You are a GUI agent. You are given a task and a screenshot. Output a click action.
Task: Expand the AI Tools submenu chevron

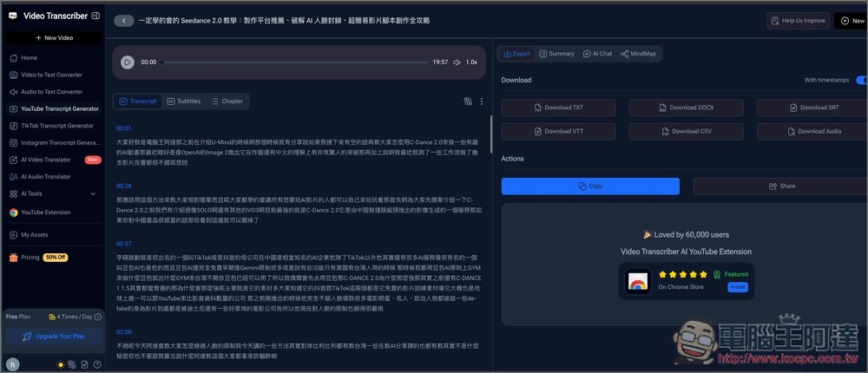point(93,194)
